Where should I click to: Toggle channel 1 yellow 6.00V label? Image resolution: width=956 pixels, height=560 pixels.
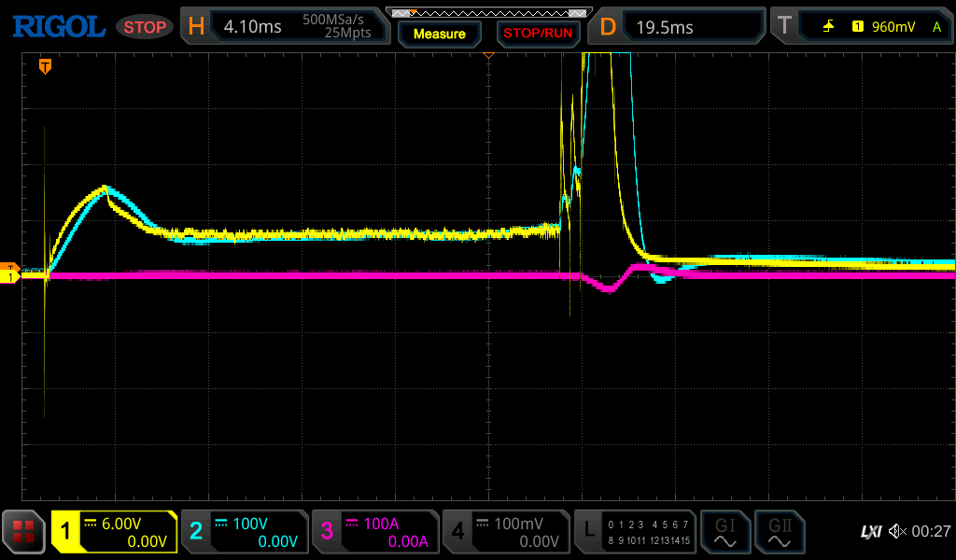[x=114, y=532]
